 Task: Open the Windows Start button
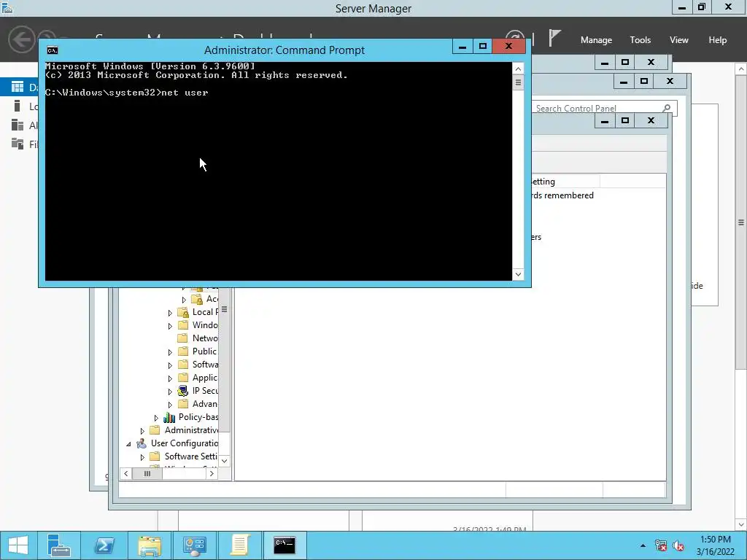(x=18, y=545)
